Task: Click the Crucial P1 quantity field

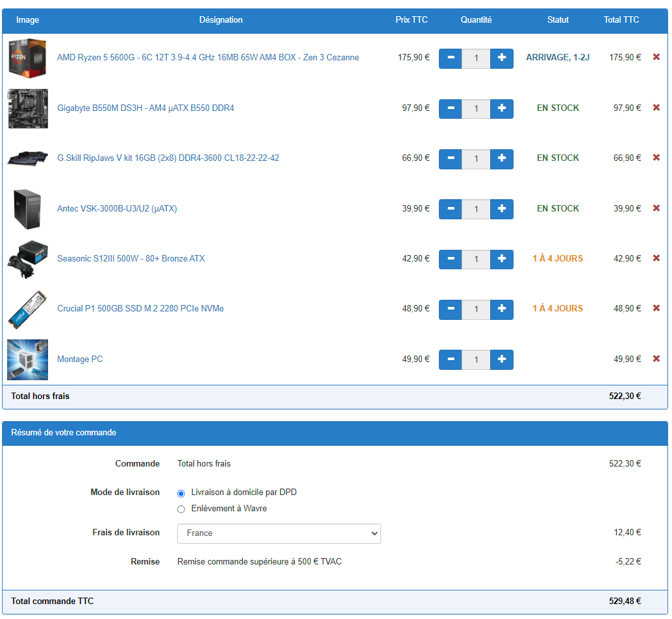Action: click(476, 309)
